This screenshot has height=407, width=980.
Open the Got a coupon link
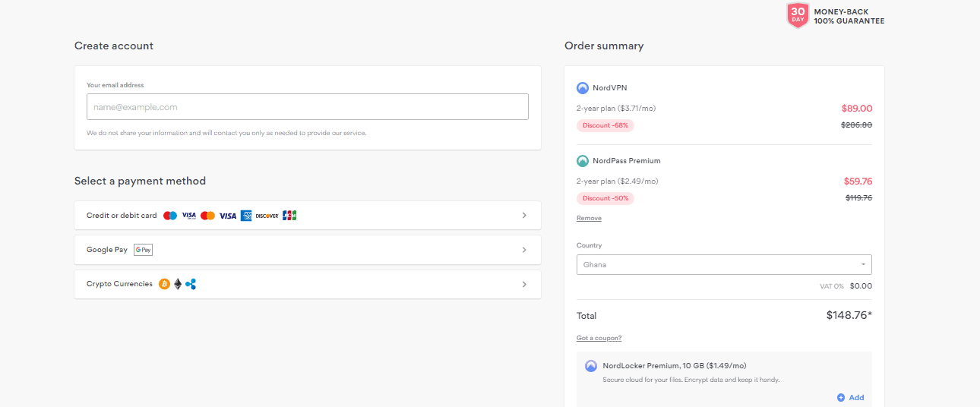[x=599, y=338]
